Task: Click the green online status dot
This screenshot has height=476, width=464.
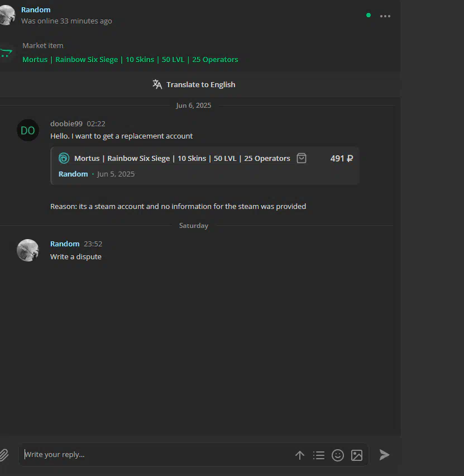Action: tap(369, 15)
